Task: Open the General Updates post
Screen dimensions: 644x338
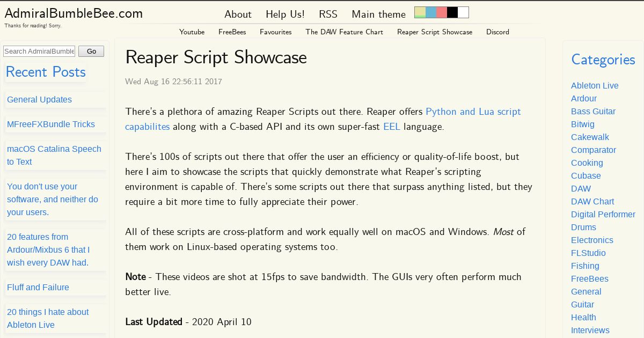Action: pyautogui.click(x=39, y=100)
